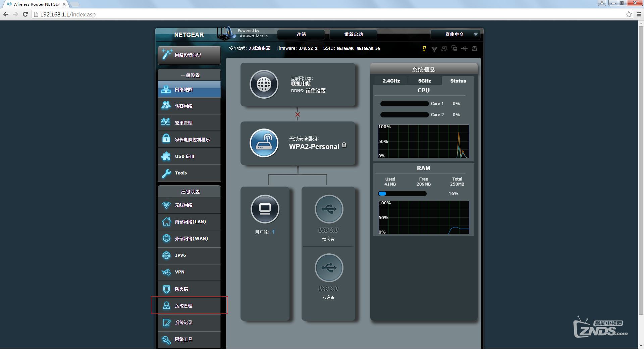Click the 注销 logout button
Screen dimensions: 644x349
(x=301, y=35)
